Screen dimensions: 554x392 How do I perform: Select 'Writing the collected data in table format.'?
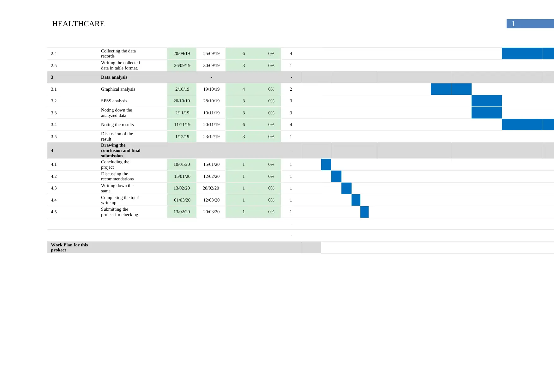pyautogui.click(x=120, y=65)
